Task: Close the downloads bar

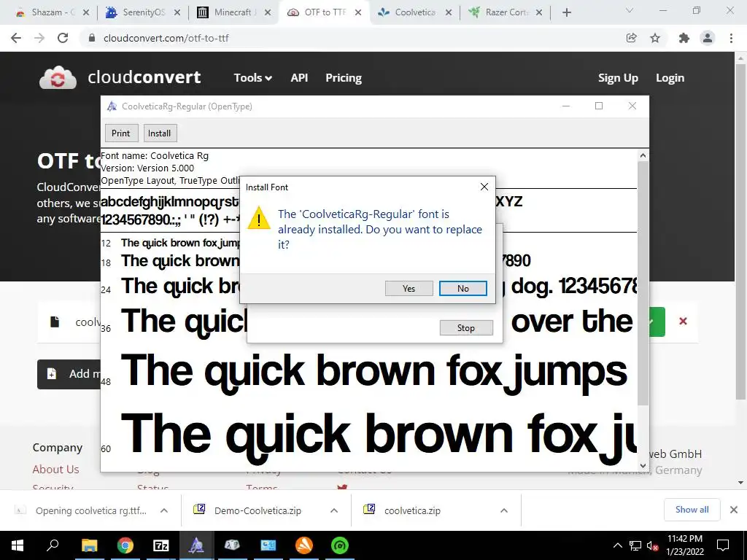Action: pos(734,510)
